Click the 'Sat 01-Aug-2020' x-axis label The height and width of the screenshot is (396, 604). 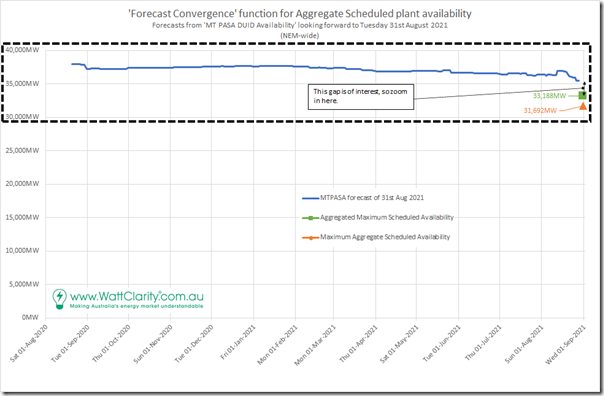click(x=29, y=343)
